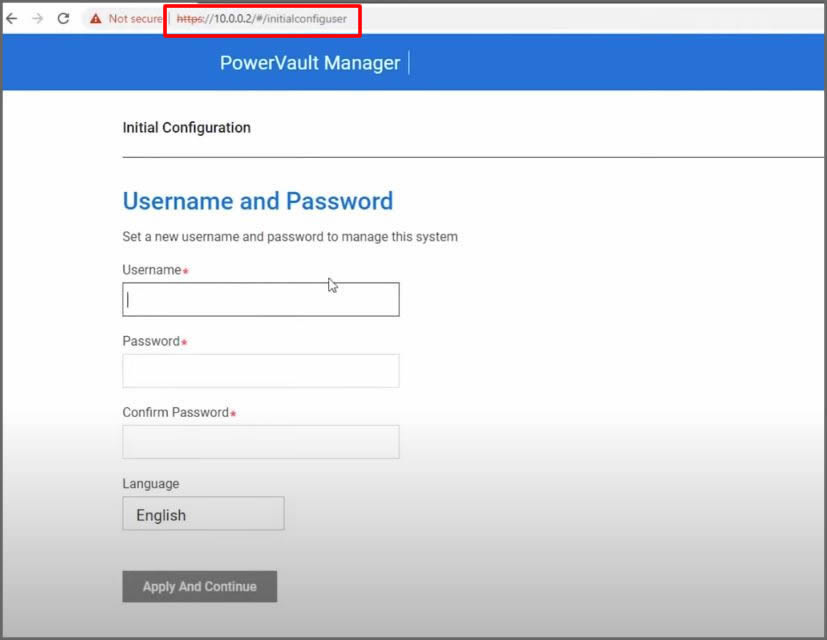Click into the Password field
827x640 pixels.
(260, 370)
